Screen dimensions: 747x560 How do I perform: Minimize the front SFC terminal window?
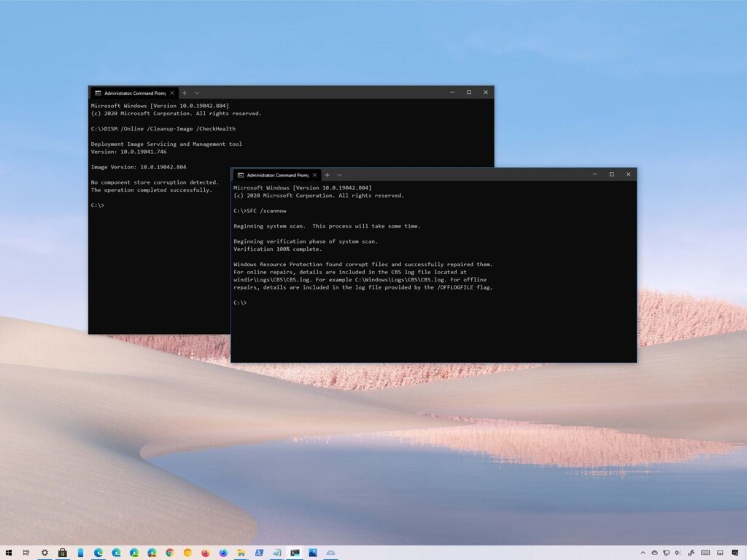point(595,174)
